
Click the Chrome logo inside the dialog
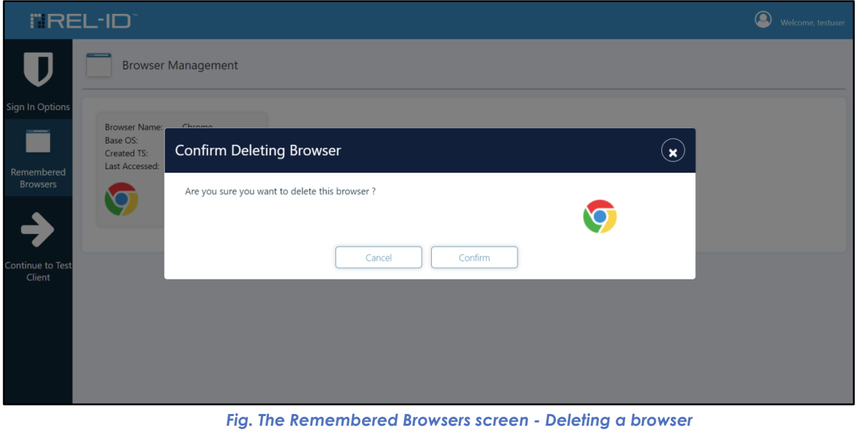(600, 216)
